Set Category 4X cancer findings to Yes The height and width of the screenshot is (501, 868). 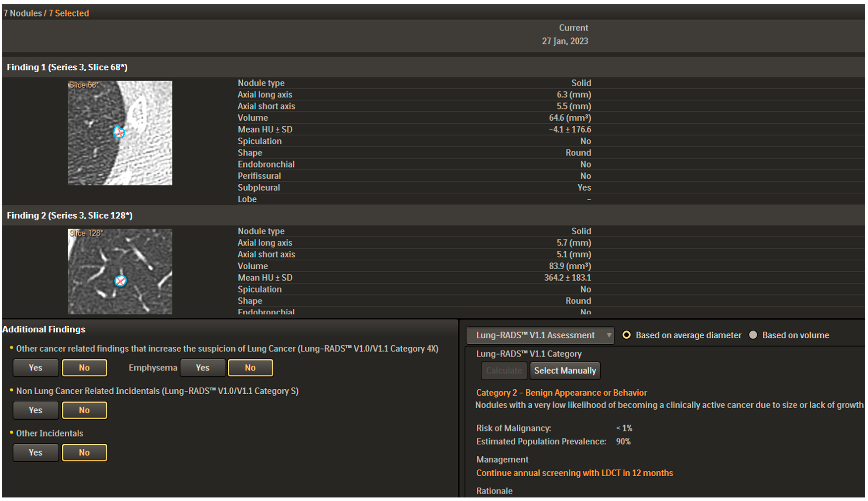pyautogui.click(x=36, y=367)
